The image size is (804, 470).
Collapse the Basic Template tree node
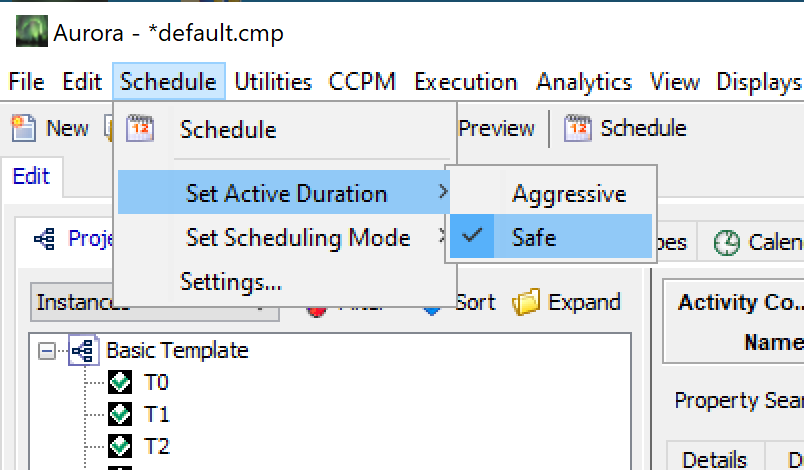point(46,351)
